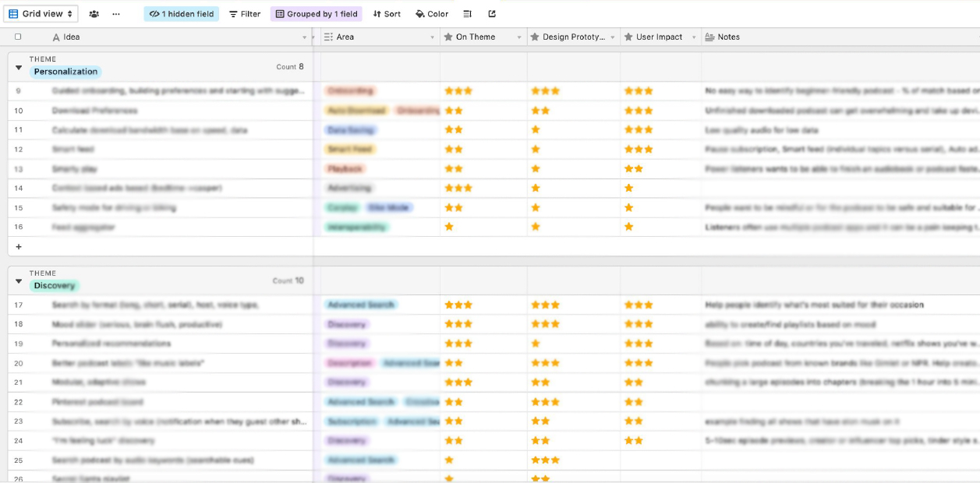Click Design Prototype stars in row 19
Image resolution: width=980 pixels, height=483 pixels.
point(536,344)
